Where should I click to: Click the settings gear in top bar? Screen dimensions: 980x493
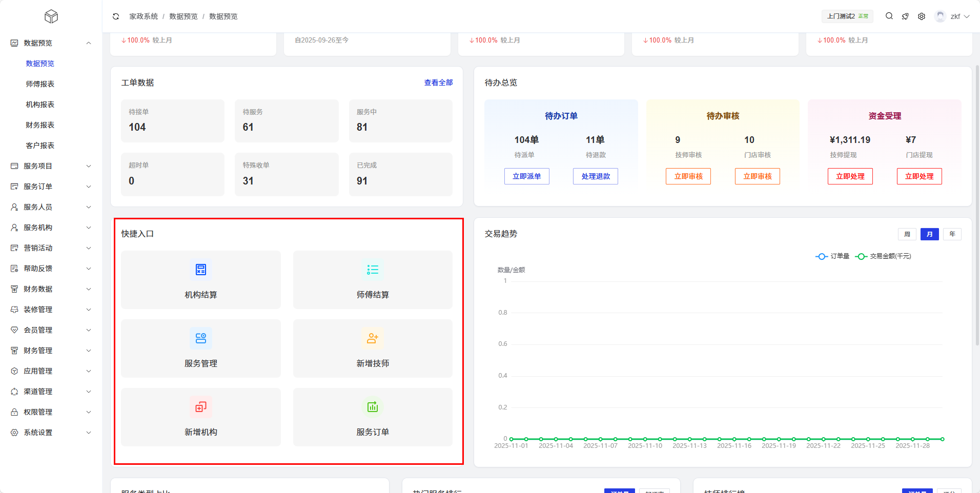pos(922,16)
